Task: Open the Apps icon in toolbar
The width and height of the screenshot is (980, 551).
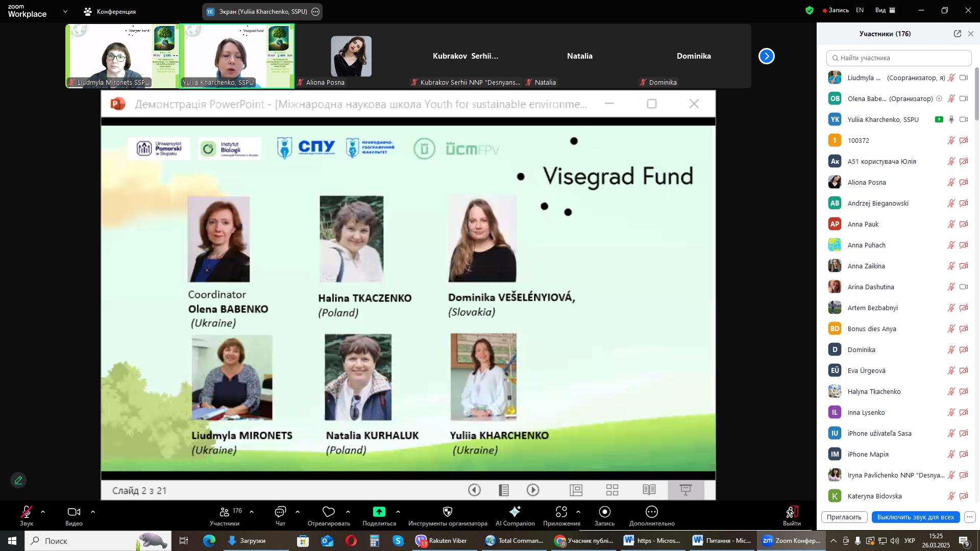Action: 561,512
